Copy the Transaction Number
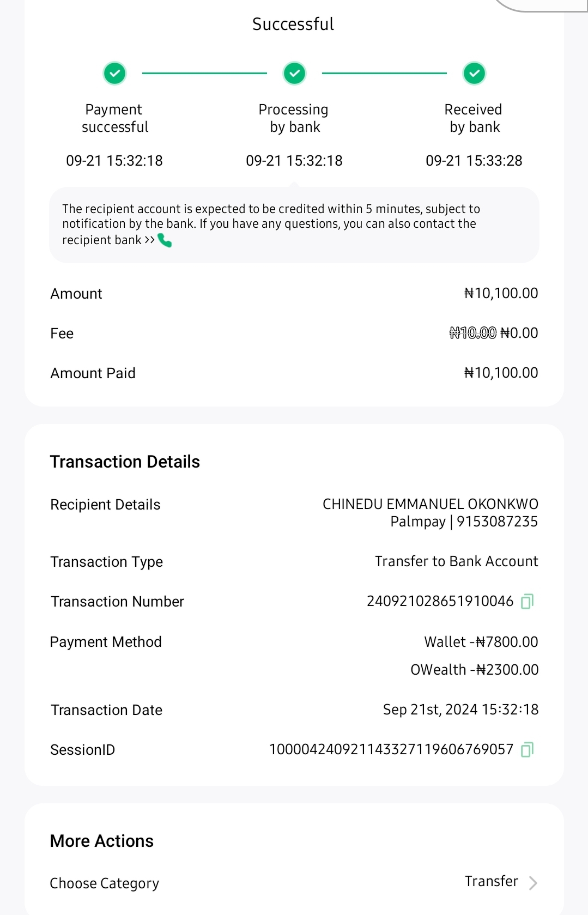The image size is (588, 915). tap(527, 601)
